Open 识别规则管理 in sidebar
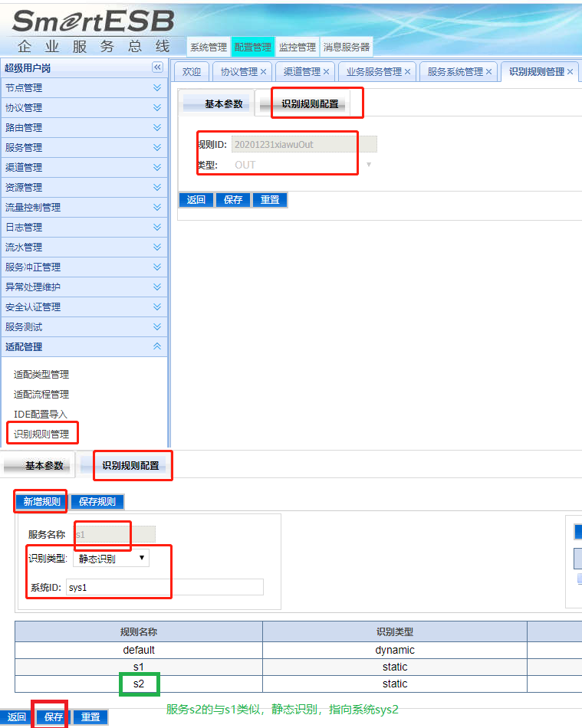The width and height of the screenshot is (582, 728). pyautogui.click(x=41, y=434)
